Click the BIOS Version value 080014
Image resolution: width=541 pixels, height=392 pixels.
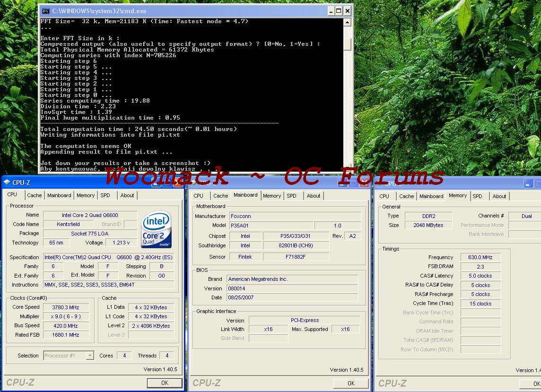tap(292, 288)
